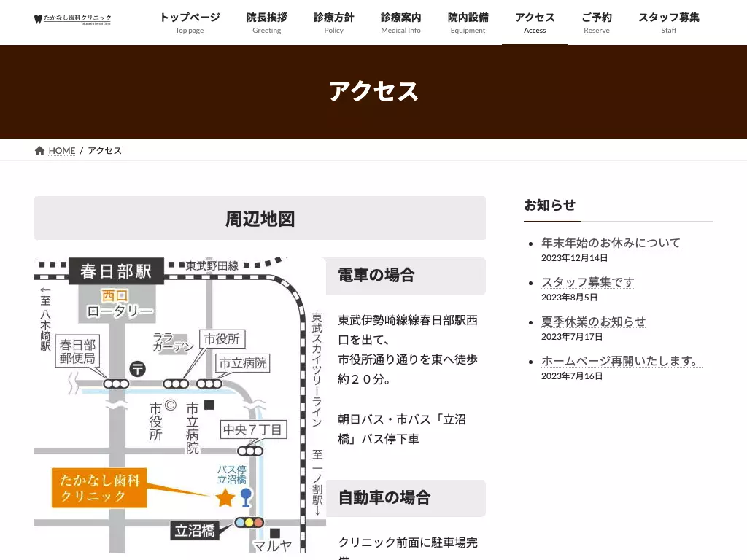Screen dimensions: 747x560
Task: Click the colored traffic light at 立沼橋
Action: (249, 522)
